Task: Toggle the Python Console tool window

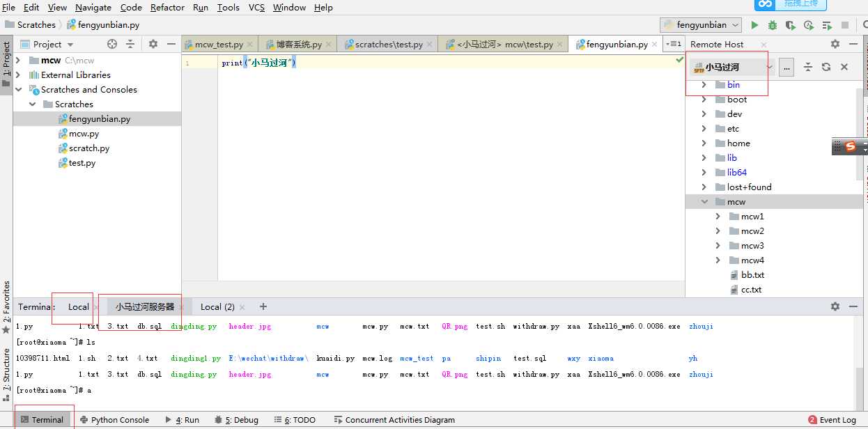Action: coord(115,420)
